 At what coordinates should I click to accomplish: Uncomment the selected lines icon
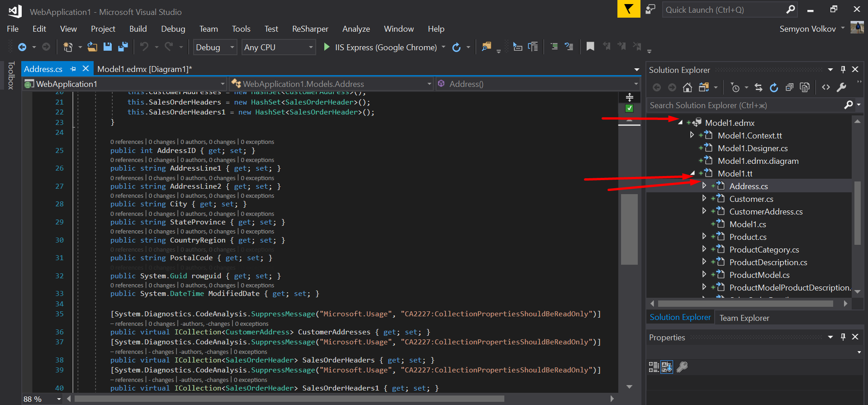coord(569,47)
